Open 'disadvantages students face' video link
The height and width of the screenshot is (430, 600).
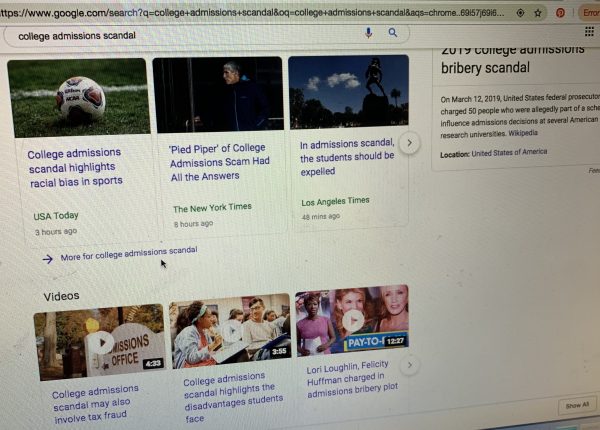coord(233,397)
